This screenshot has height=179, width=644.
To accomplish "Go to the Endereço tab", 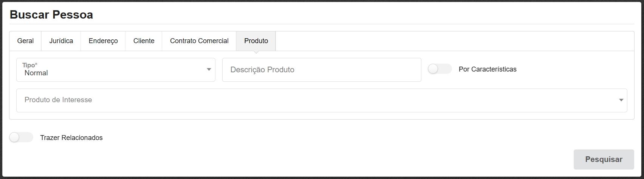I will pyautogui.click(x=103, y=41).
